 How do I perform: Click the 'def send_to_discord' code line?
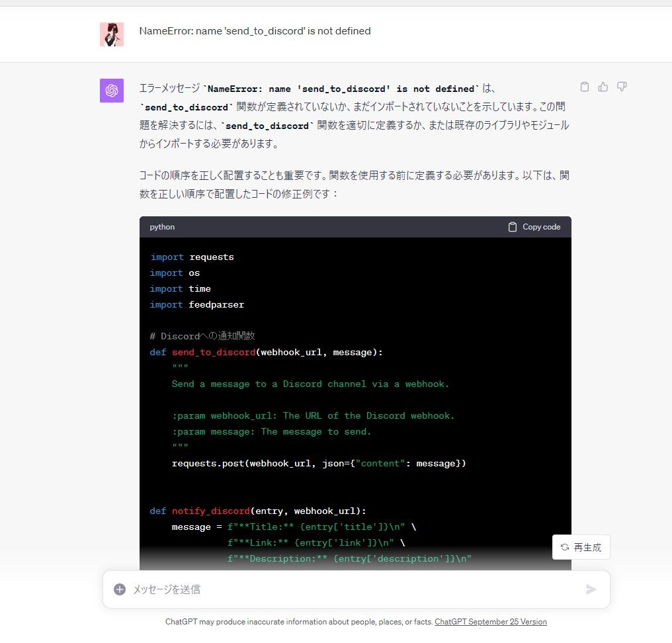[266, 352]
